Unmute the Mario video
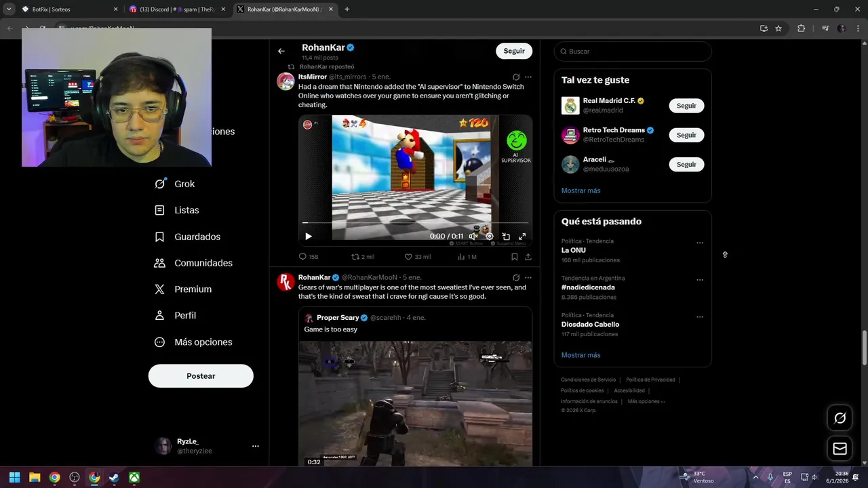868x488 pixels. [473, 237]
